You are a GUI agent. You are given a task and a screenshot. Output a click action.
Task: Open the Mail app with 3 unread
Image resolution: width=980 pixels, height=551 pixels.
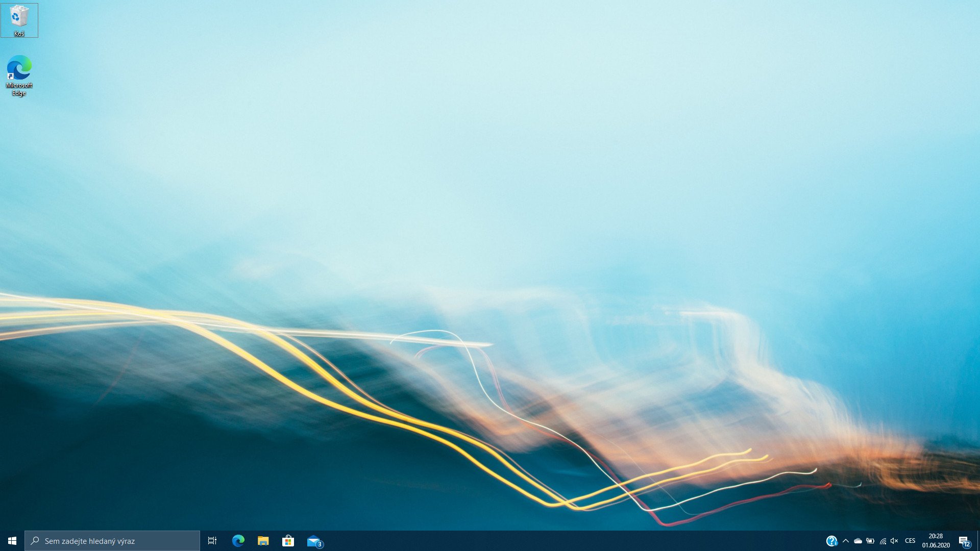(x=314, y=541)
